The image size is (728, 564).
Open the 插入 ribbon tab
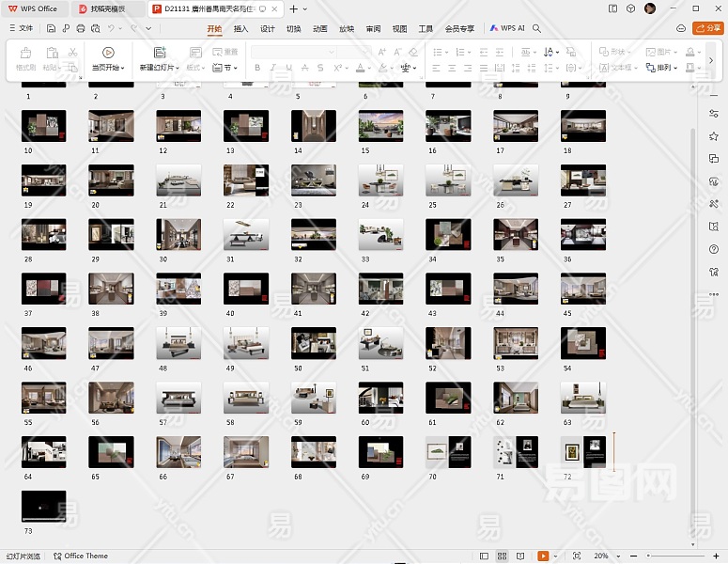click(240, 28)
